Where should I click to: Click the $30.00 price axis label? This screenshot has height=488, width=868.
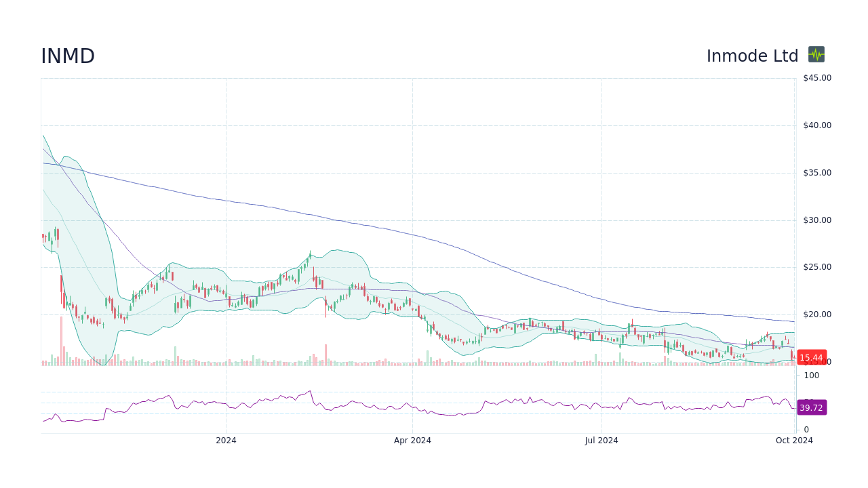817,220
